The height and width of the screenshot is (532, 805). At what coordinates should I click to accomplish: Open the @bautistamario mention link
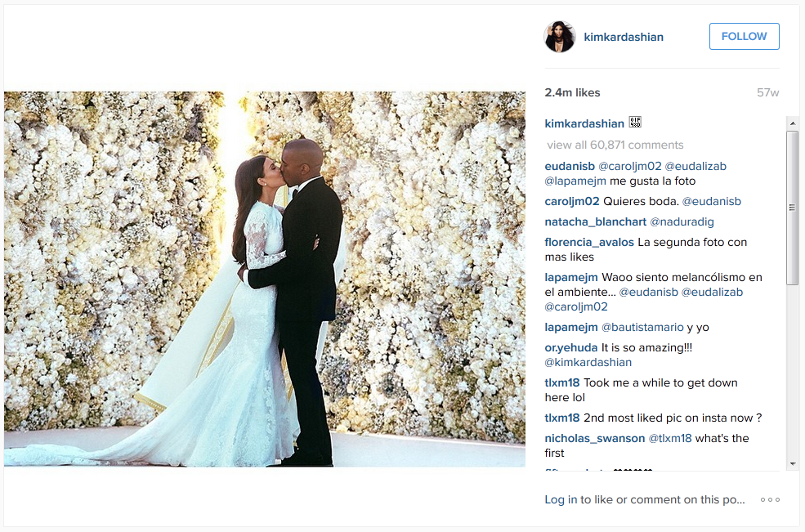(642, 327)
